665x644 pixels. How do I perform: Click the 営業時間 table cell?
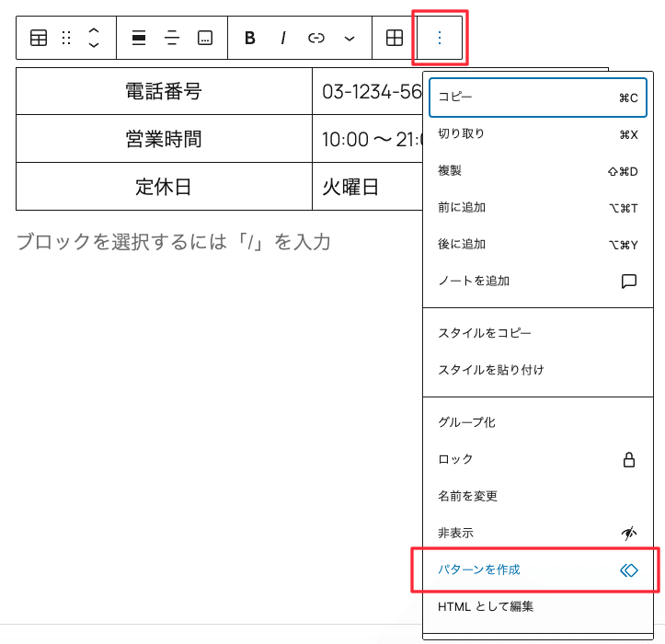coord(164,139)
